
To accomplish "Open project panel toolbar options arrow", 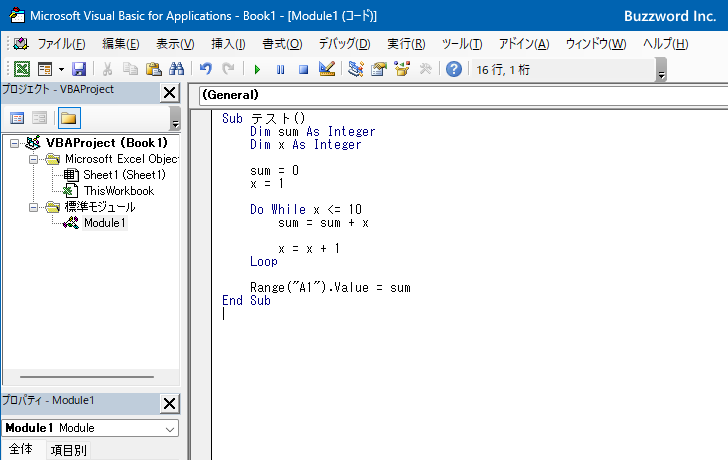I will (x=175, y=118).
